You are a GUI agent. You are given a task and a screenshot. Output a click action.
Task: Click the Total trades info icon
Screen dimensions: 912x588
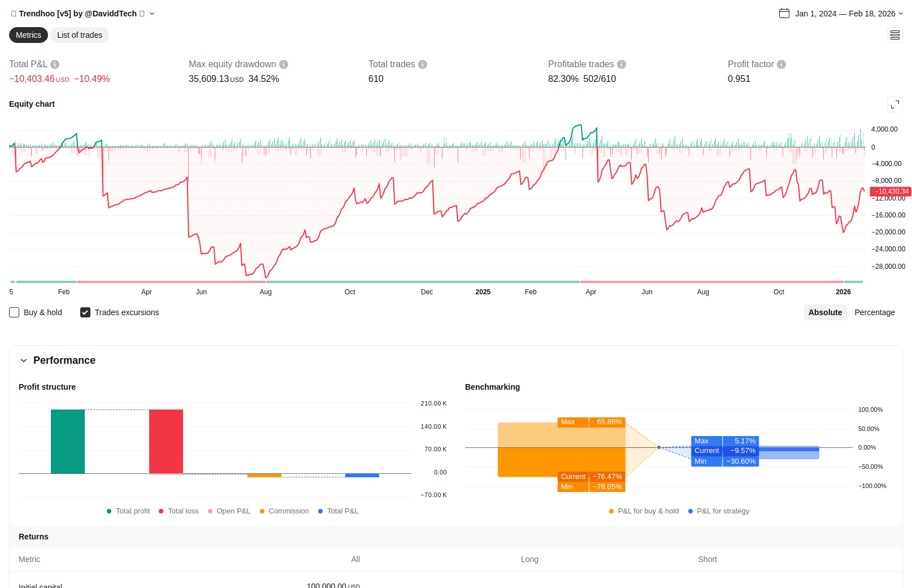coord(423,64)
